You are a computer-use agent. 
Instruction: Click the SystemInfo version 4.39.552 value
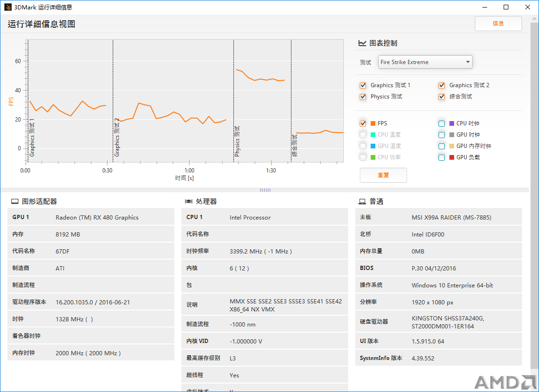coord(423,359)
